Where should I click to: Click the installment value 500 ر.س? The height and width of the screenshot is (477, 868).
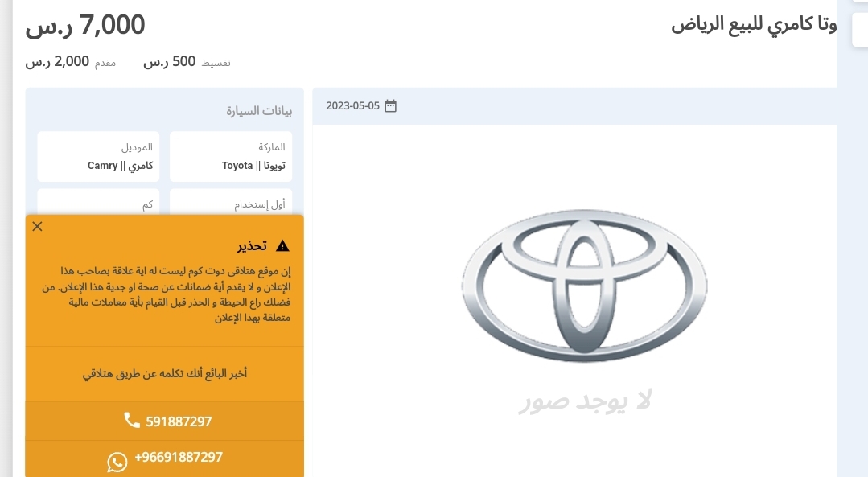(x=170, y=61)
